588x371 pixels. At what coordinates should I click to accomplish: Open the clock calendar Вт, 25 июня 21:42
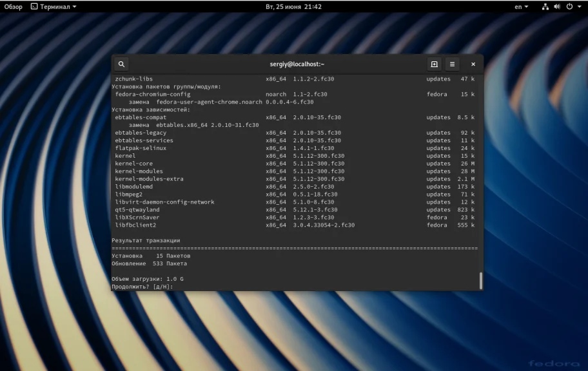tap(293, 6)
